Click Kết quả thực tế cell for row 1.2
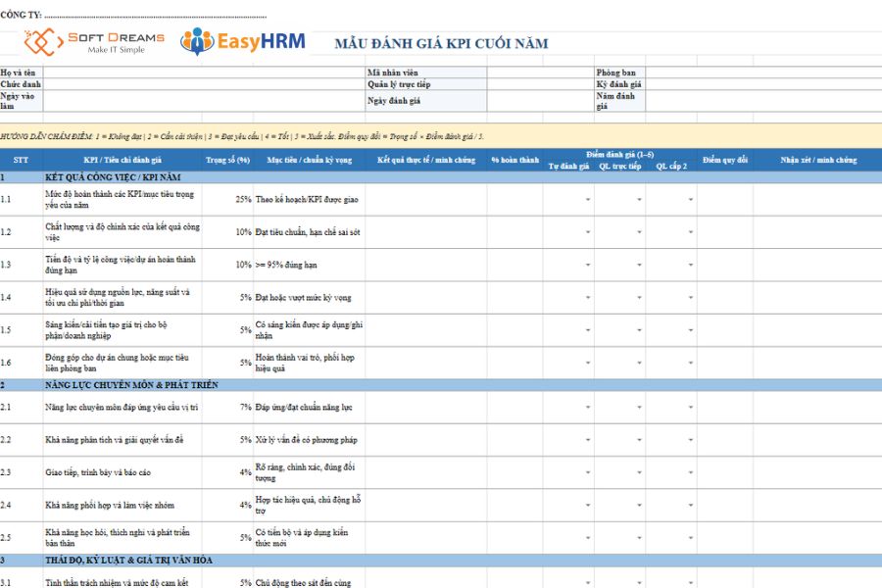882x588 pixels. [426, 232]
